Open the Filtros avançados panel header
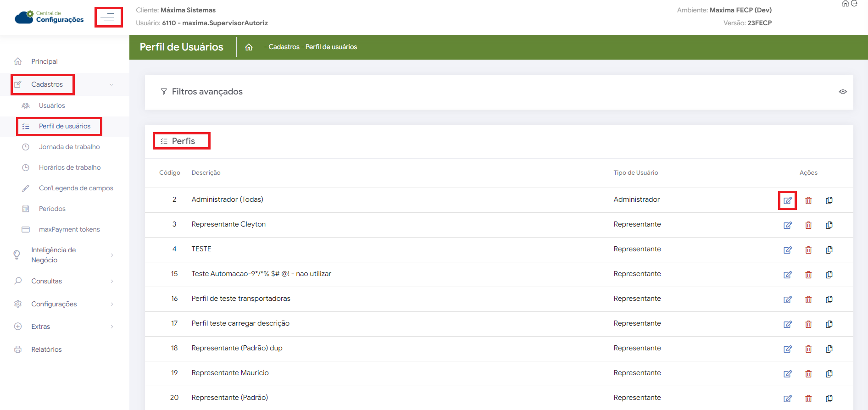Screen dimensions: 868x410 (207, 92)
